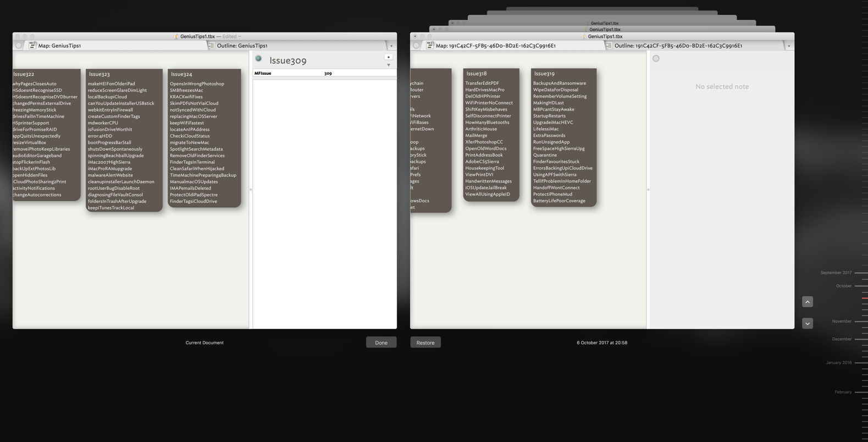
Task: Click the empty circle in the No selected note pane
Action: tap(656, 58)
